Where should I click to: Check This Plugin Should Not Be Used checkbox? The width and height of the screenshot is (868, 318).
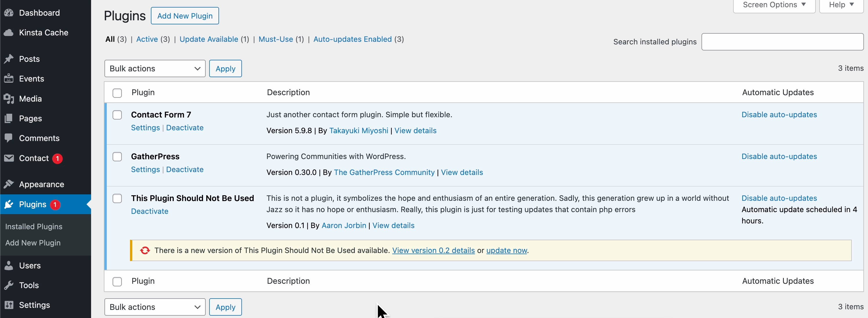click(x=117, y=198)
